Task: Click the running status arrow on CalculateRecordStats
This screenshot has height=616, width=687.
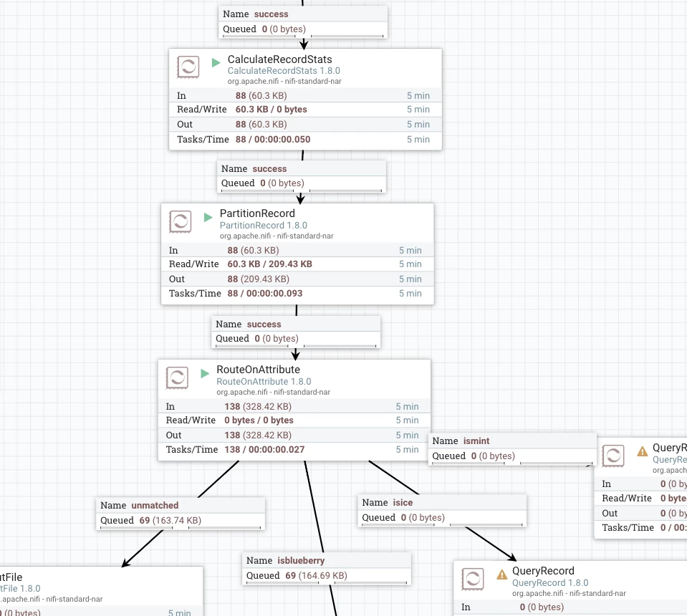Action: (x=216, y=62)
